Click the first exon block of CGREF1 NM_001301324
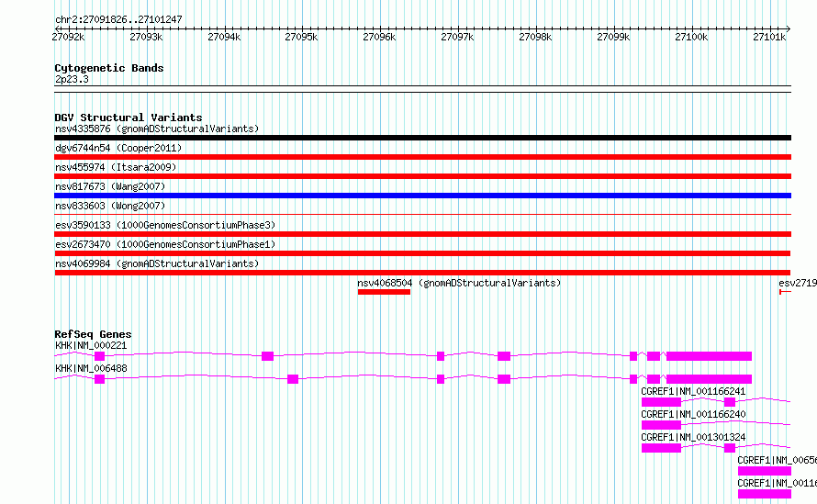The height and width of the screenshot is (504, 817). pyautogui.click(x=661, y=448)
